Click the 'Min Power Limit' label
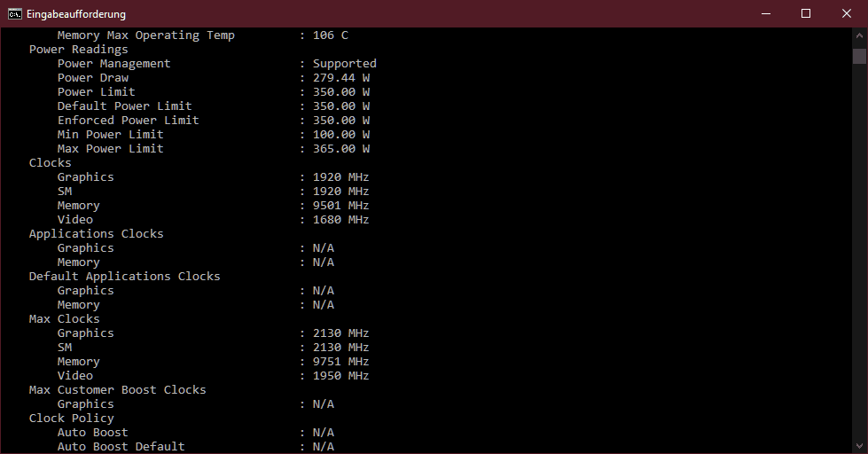This screenshot has width=868, height=454. pyautogui.click(x=111, y=135)
